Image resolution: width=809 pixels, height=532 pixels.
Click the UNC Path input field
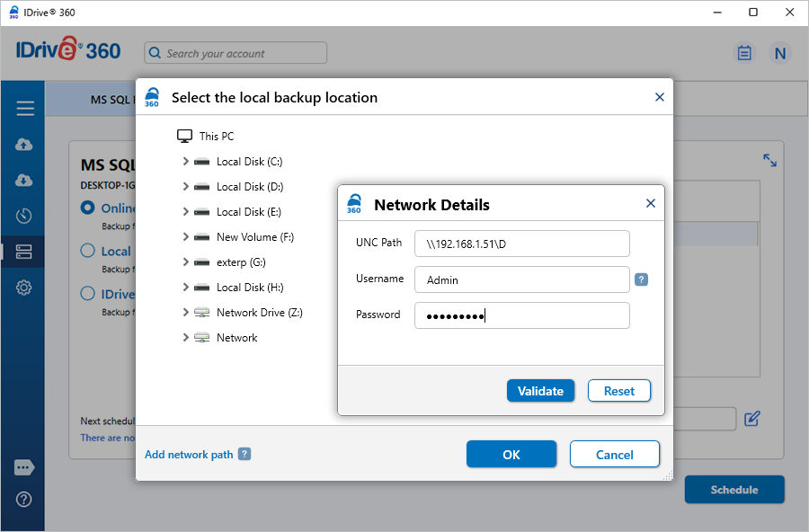click(521, 244)
